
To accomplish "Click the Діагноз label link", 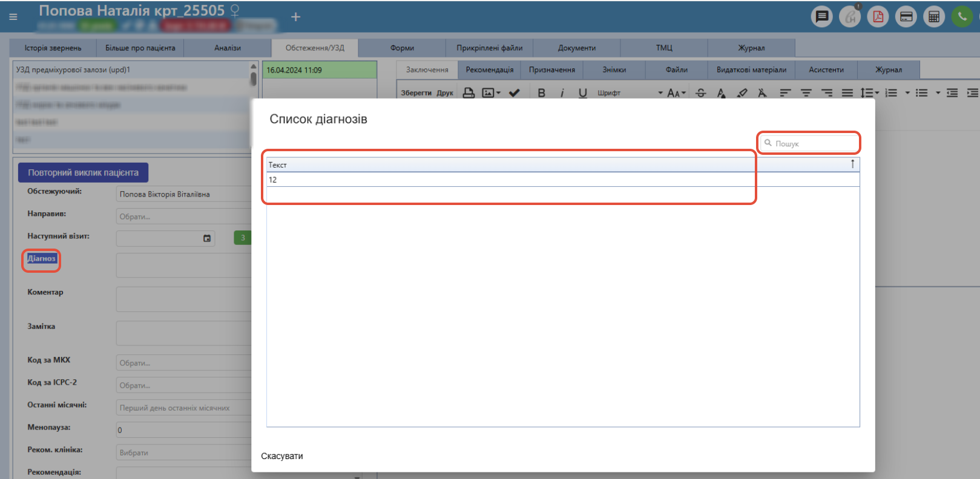I will pyautogui.click(x=41, y=258).
